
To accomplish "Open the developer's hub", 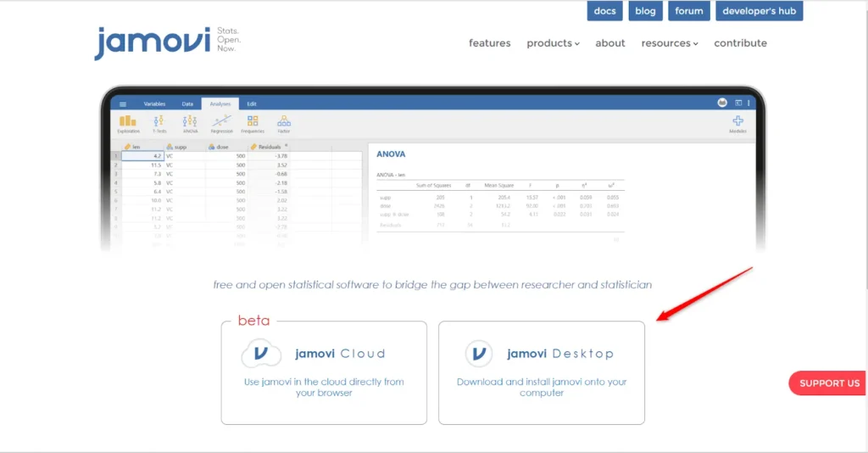I will [x=759, y=11].
